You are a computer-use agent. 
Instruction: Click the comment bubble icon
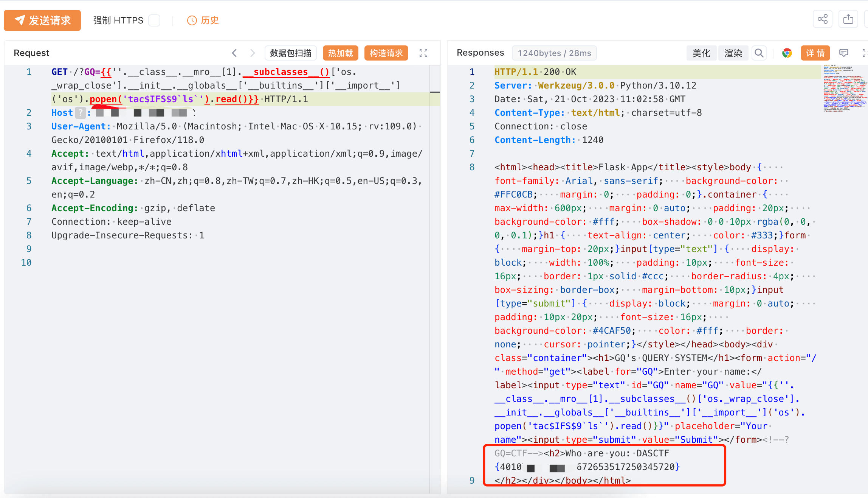coord(844,53)
